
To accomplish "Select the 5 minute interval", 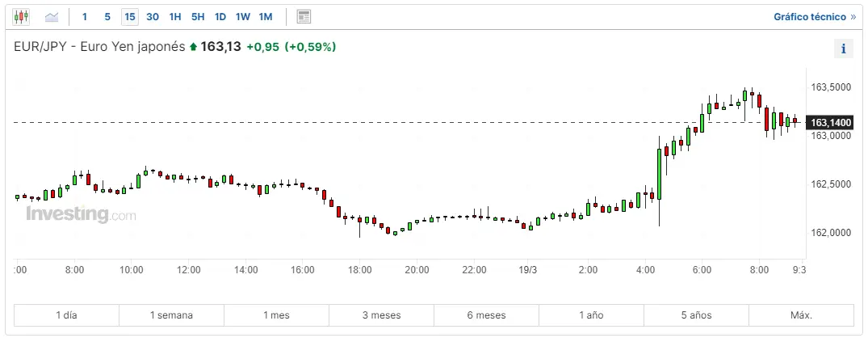I will click(x=107, y=17).
